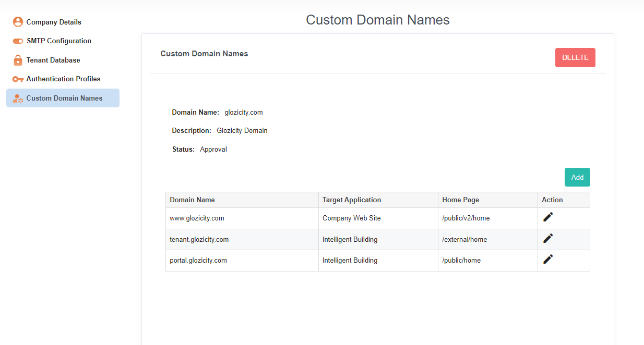
Task: Click the SMTP Configuration toggle-shaped icon
Action: click(x=18, y=41)
